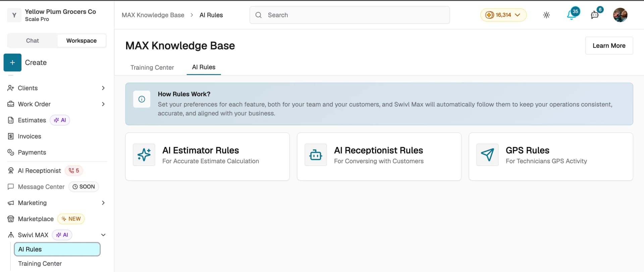The image size is (644, 272).
Task: Click the AI Rules breadcrumb
Action: [x=211, y=15]
